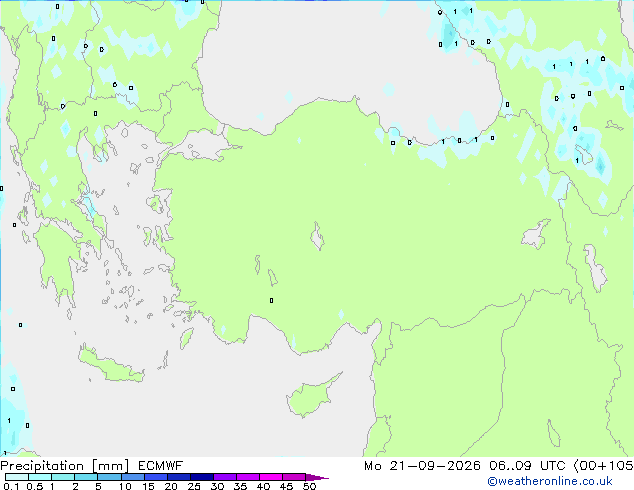
Task: Select the island of Crete on map
Action: pyautogui.click(x=111, y=364)
